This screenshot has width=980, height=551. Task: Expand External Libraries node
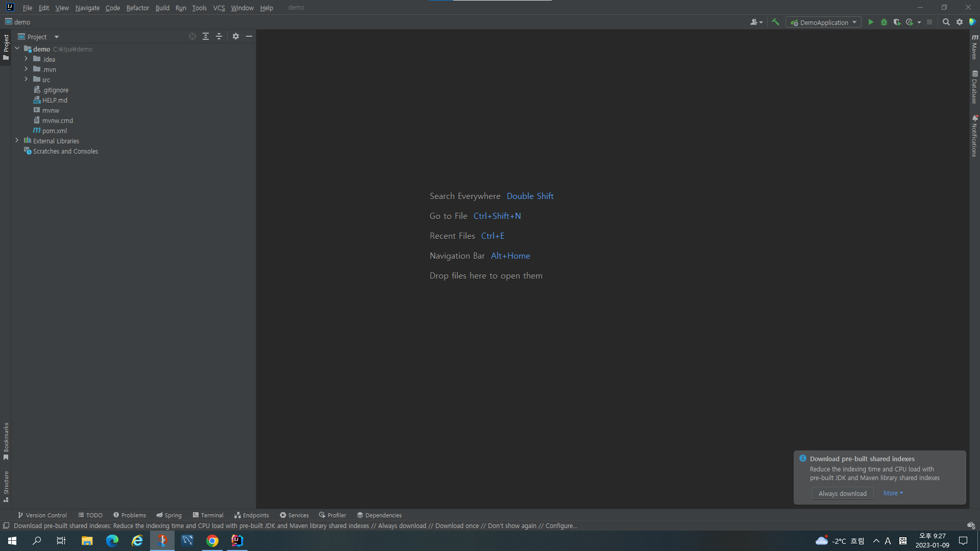(17, 140)
